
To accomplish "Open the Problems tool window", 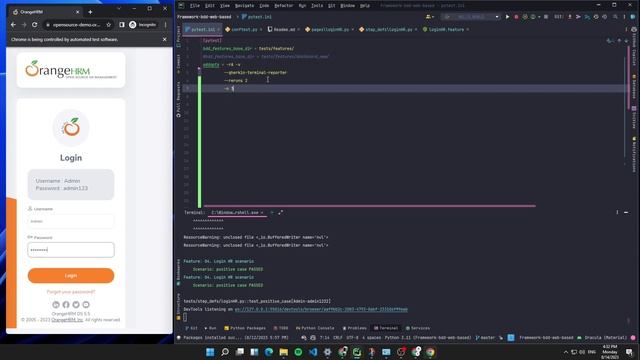I will coord(354,328).
